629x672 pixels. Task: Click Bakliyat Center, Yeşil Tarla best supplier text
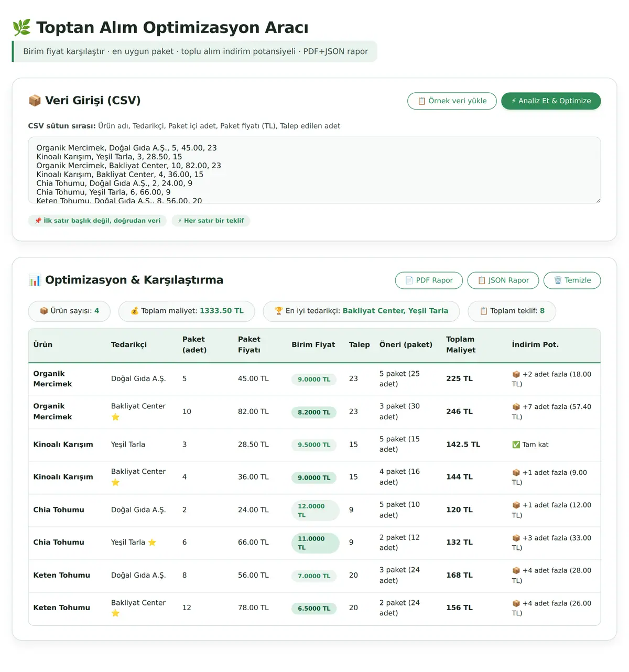[x=395, y=311]
